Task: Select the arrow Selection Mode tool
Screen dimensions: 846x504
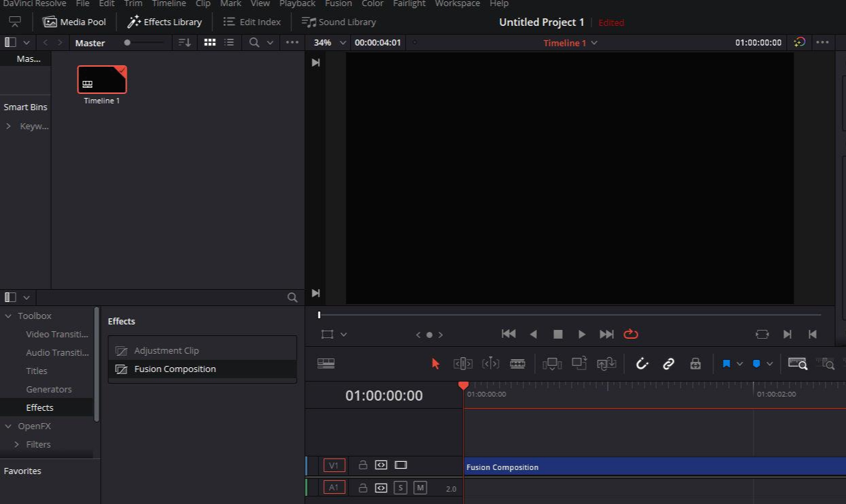Action: click(436, 364)
